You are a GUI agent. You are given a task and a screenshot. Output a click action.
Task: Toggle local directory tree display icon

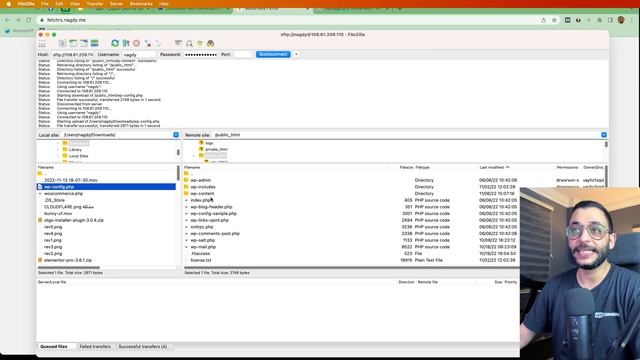coord(73,43)
